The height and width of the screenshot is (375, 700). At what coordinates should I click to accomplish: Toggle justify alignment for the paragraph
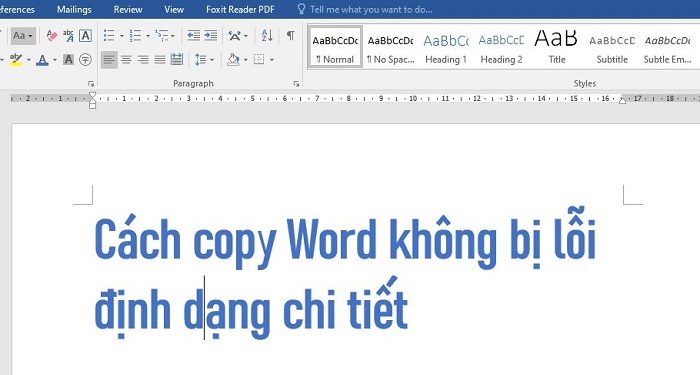(160, 59)
